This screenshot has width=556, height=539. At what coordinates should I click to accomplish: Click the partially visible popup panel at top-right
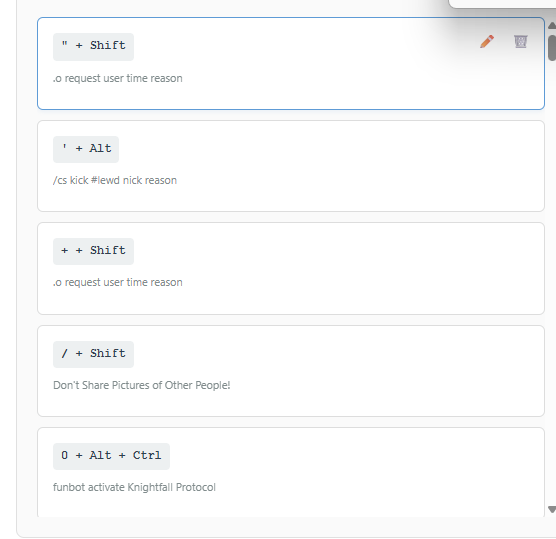tap(502, 4)
